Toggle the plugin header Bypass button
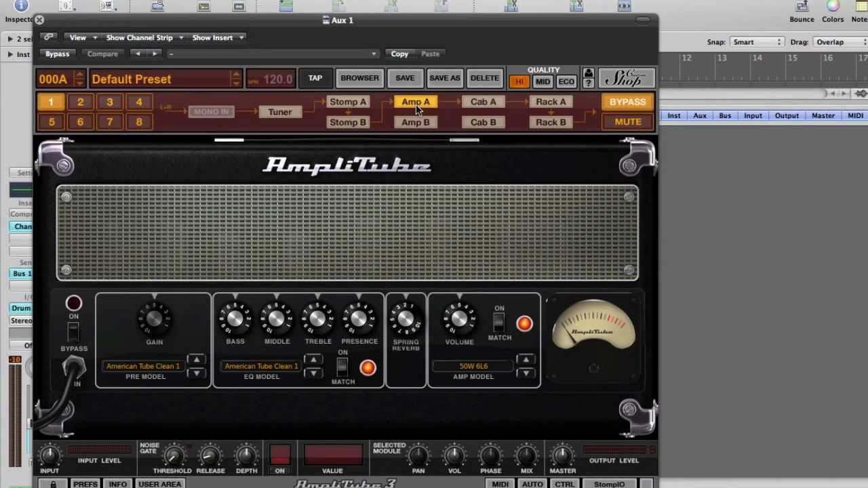Screen dimensions: 868x488 coord(57,54)
